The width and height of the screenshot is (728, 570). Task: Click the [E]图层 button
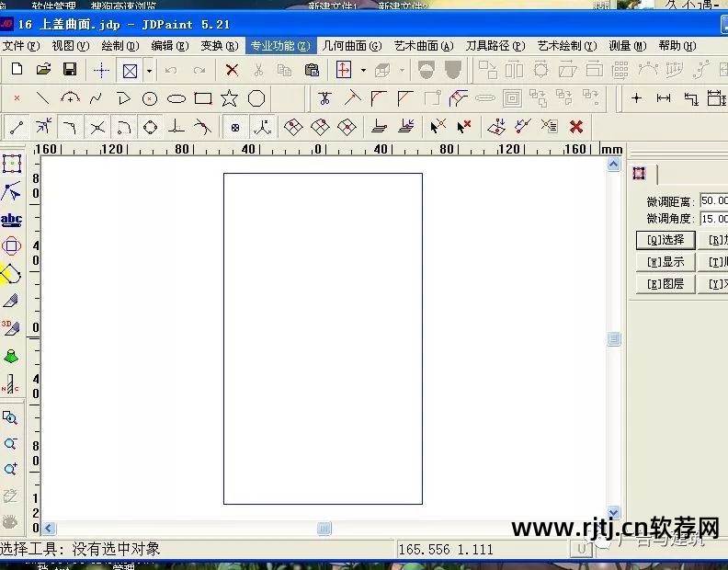(x=665, y=283)
